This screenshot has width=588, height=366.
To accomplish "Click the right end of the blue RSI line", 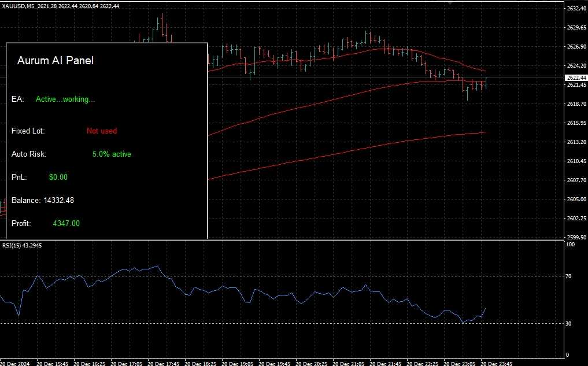I will 485,308.
